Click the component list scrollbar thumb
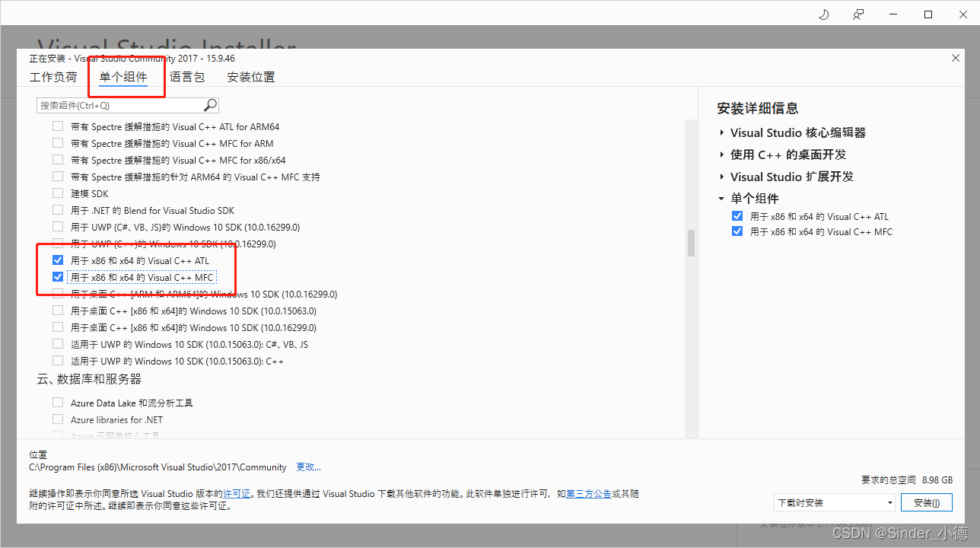 (692, 244)
